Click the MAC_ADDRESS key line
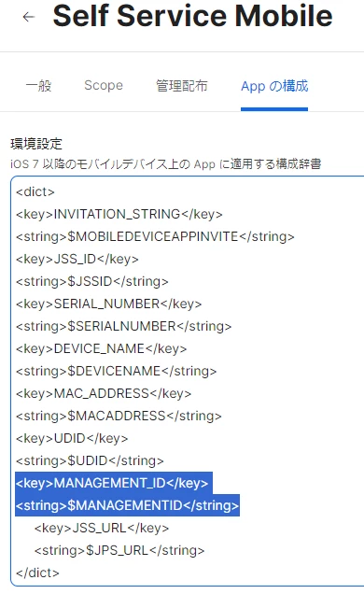The height and width of the screenshot is (594, 364). tap(104, 393)
